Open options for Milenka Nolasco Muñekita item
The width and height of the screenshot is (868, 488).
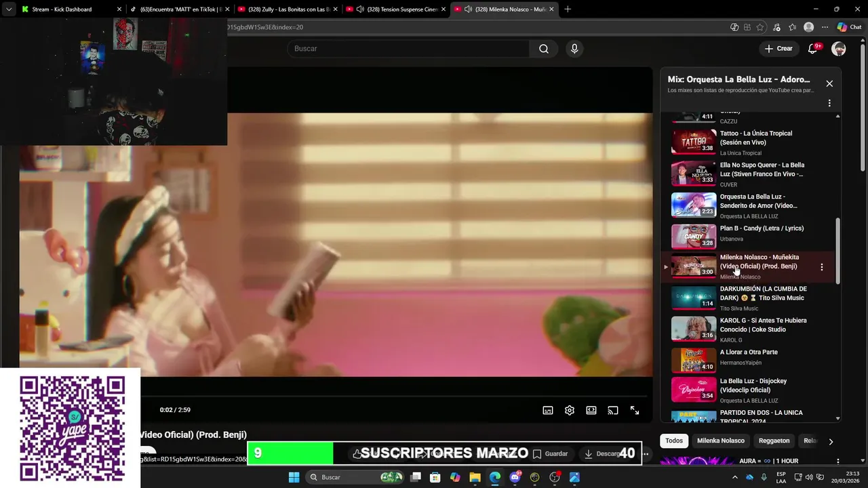tap(822, 267)
